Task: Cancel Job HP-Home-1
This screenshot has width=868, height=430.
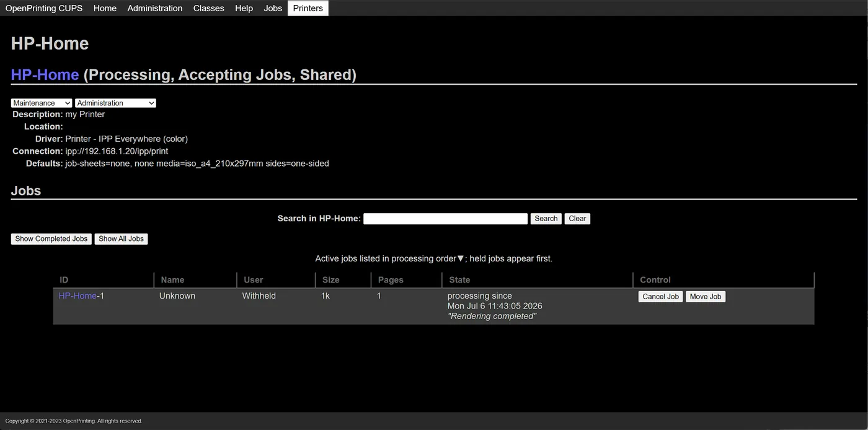Action: point(660,297)
